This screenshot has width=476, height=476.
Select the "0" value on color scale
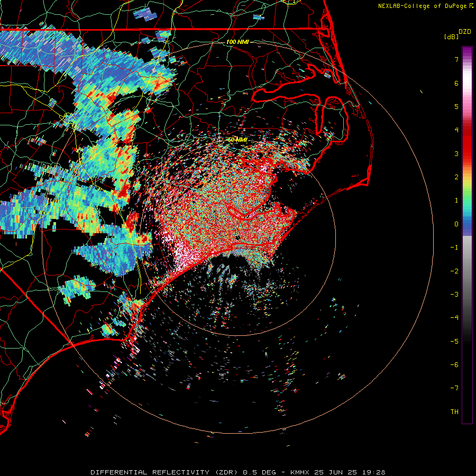[456, 224]
